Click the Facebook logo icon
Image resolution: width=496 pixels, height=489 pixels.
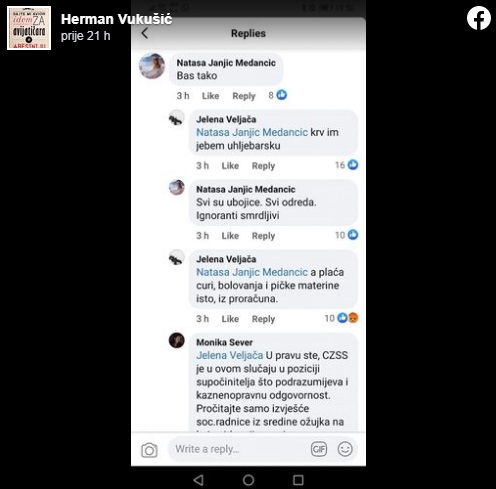(x=479, y=18)
